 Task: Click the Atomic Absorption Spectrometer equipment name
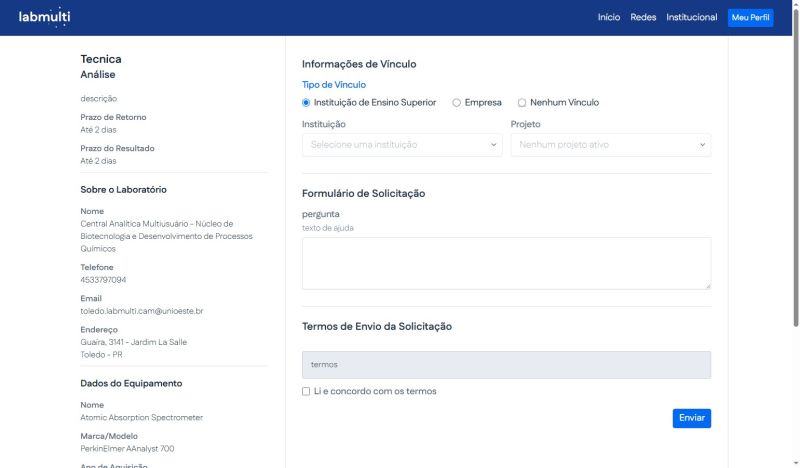141,417
